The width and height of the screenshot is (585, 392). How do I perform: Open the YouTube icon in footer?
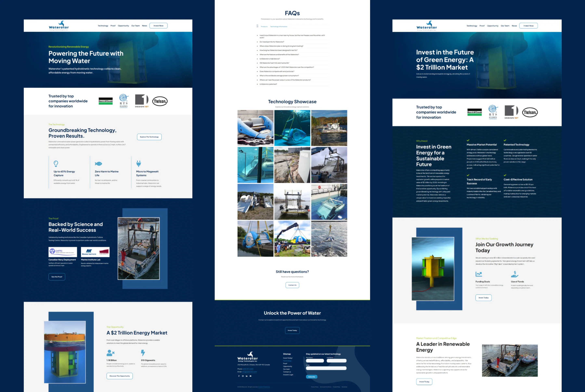click(x=250, y=376)
